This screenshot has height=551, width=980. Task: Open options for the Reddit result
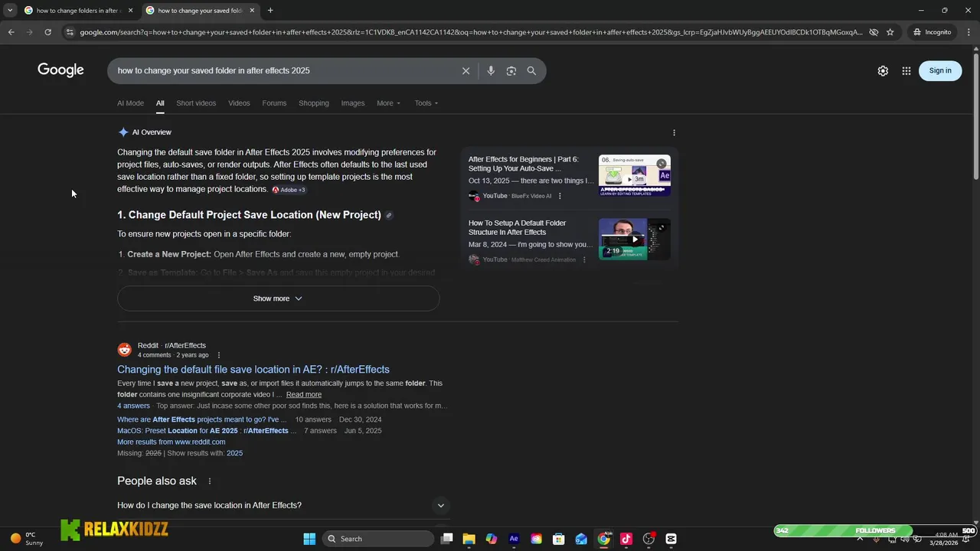tap(219, 355)
